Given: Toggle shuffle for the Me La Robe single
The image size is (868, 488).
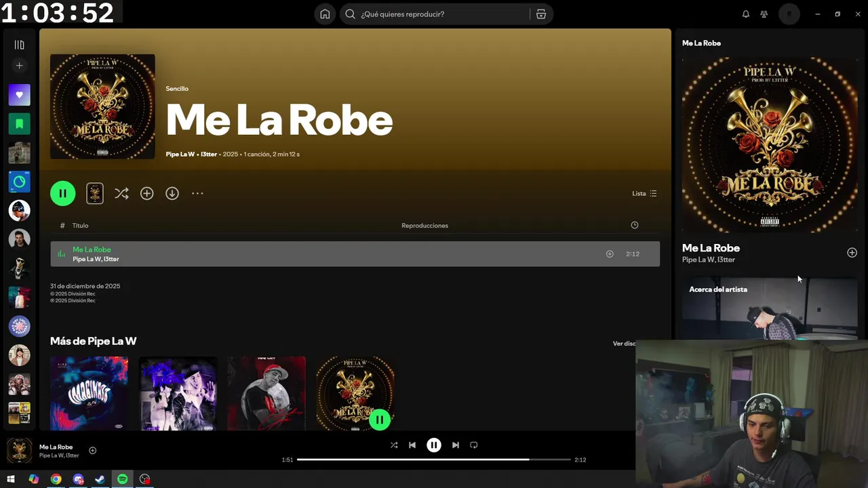Looking at the screenshot, I should [121, 193].
